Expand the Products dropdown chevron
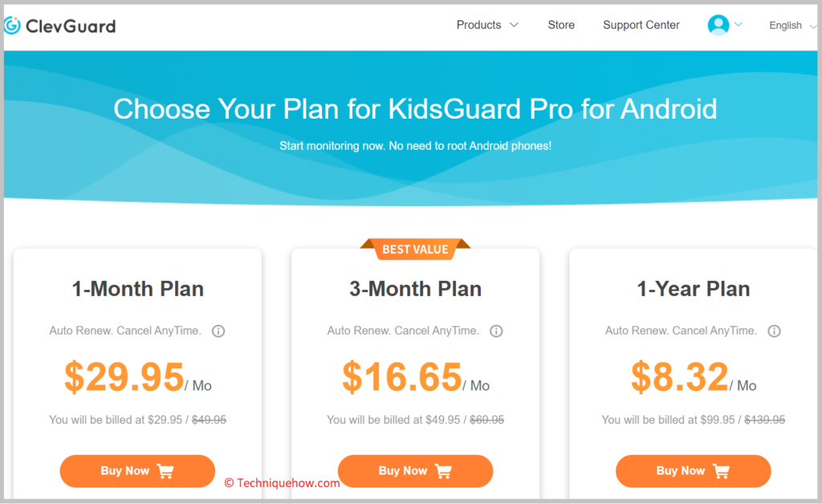Screen dimensions: 822x504 (515, 25)
